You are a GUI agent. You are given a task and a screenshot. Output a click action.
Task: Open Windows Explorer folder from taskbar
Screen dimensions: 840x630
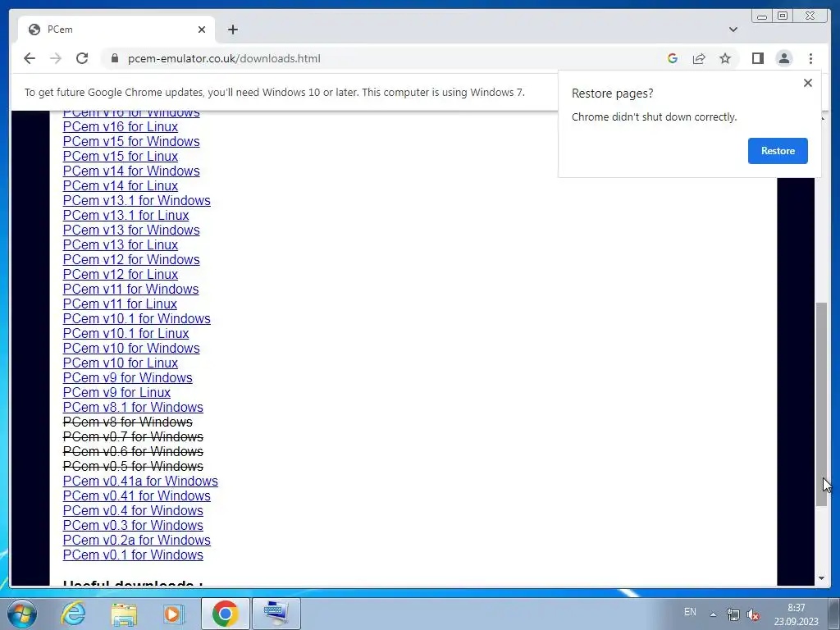[x=124, y=614]
